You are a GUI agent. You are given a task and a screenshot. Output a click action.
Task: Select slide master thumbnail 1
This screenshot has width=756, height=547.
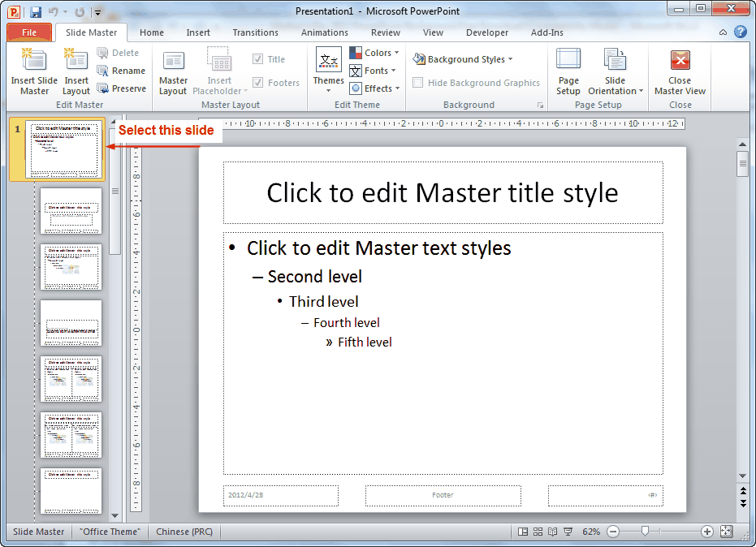click(x=64, y=149)
